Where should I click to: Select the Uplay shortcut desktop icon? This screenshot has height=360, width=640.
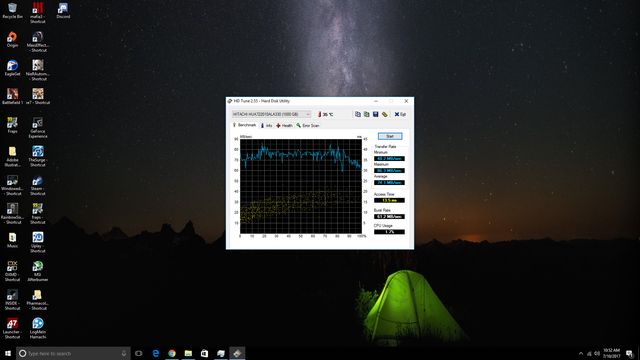pos(38,242)
